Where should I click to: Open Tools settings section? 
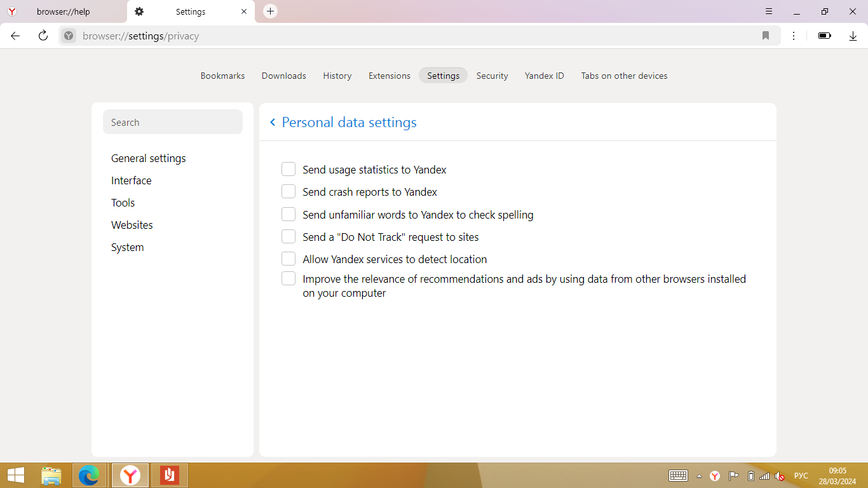click(123, 203)
